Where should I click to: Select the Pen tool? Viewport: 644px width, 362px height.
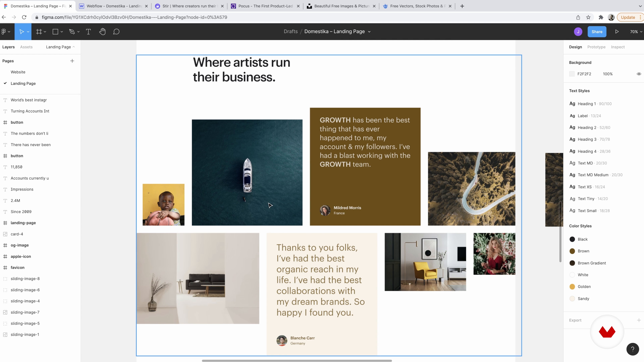72,32
